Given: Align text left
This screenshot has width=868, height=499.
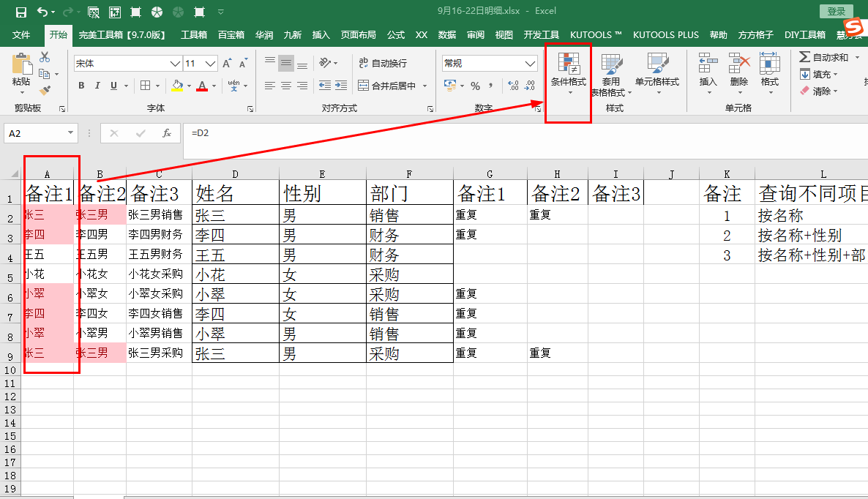Looking at the screenshot, I should (269, 86).
